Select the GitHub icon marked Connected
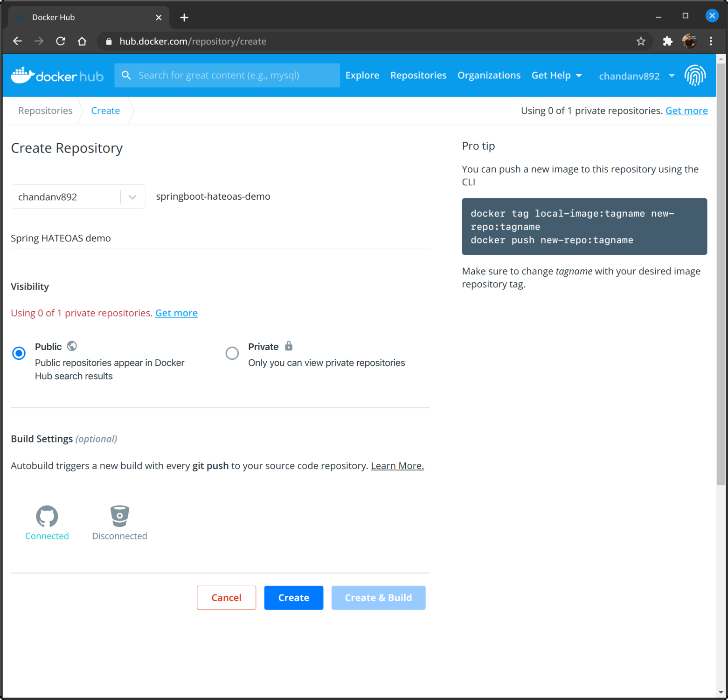The image size is (728, 700). pyautogui.click(x=47, y=516)
